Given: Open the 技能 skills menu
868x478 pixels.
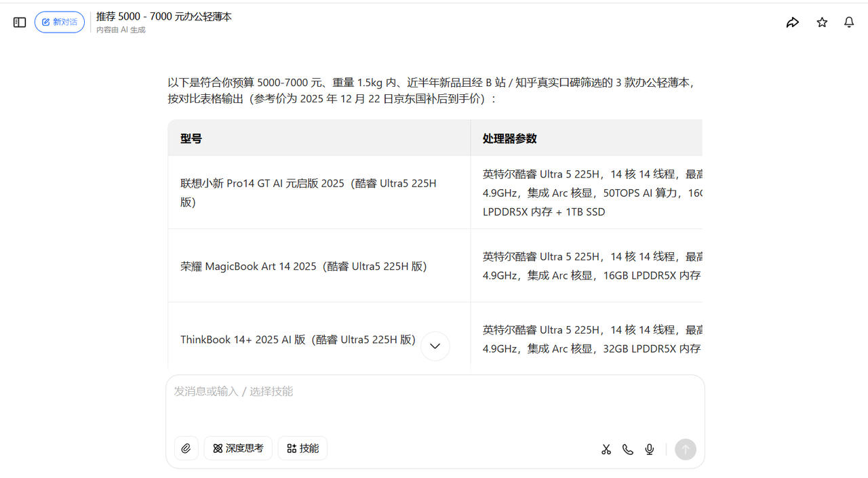Looking at the screenshot, I should click(302, 448).
